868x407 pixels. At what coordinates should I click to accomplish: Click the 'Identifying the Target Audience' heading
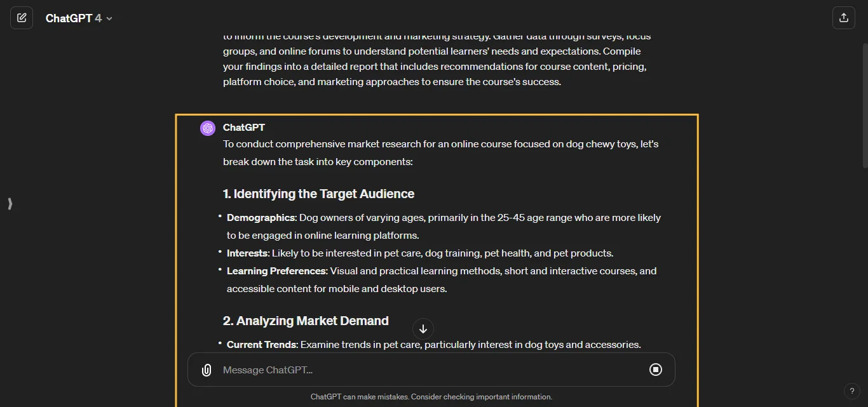[x=318, y=194]
